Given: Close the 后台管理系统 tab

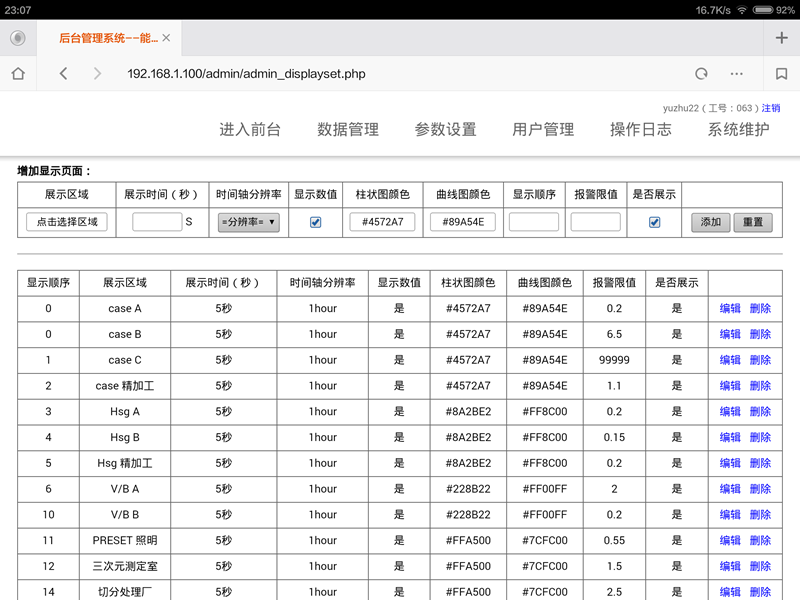Looking at the screenshot, I should [x=166, y=38].
